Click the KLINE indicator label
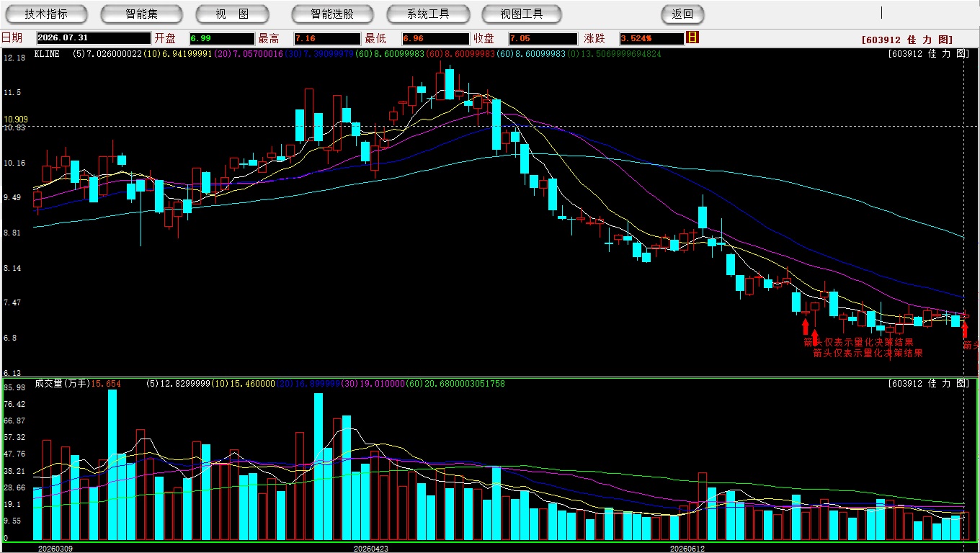This screenshot has width=980, height=553. pyautogui.click(x=47, y=54)
